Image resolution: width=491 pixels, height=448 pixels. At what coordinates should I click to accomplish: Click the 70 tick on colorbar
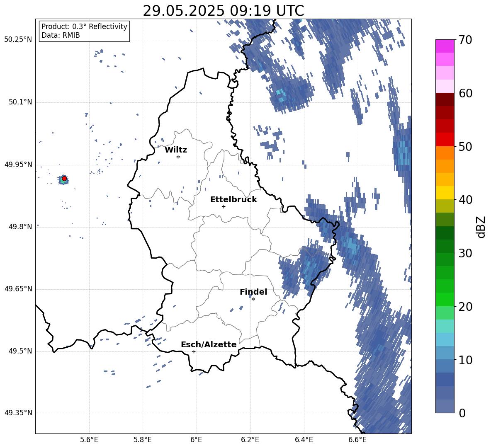[465, 40]
